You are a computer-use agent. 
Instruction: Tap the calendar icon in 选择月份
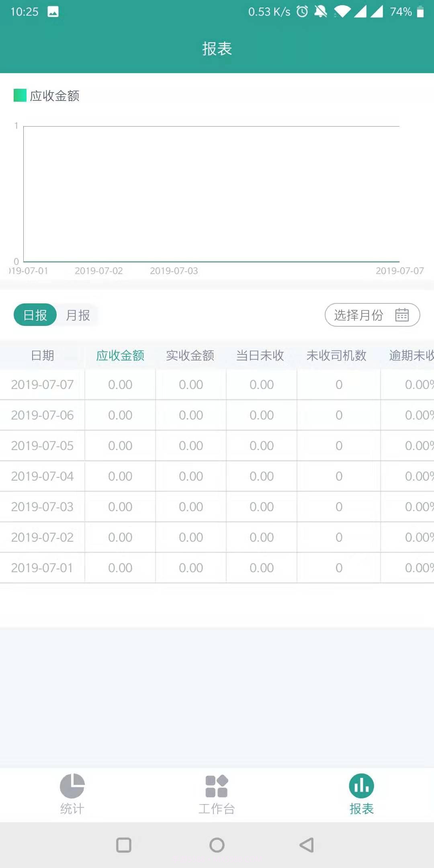point(402,315)
